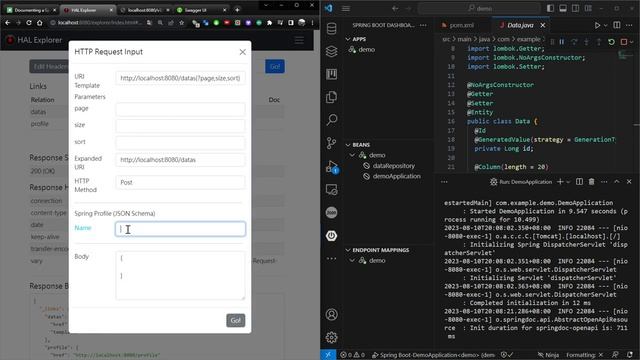Viewport: 640px width, 360px height.
Task: Show additional views ellipsis in activity bar
Action: tap(331, 258)
